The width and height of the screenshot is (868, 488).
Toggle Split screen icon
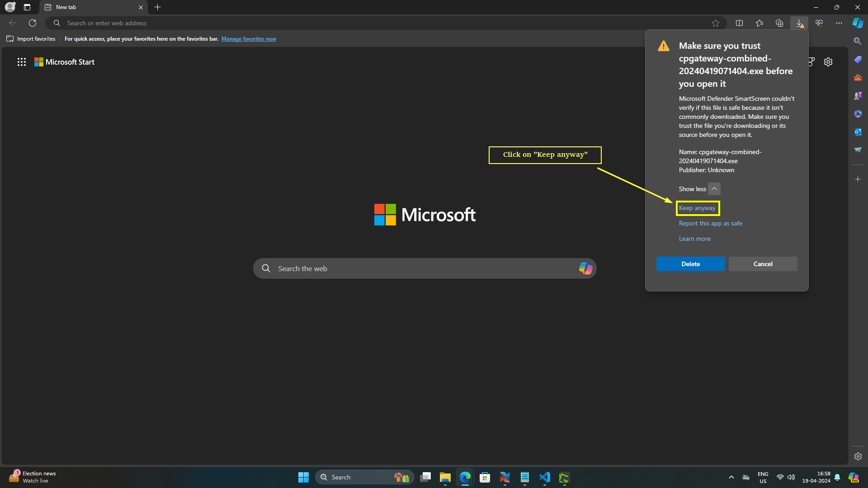[740, 23]
